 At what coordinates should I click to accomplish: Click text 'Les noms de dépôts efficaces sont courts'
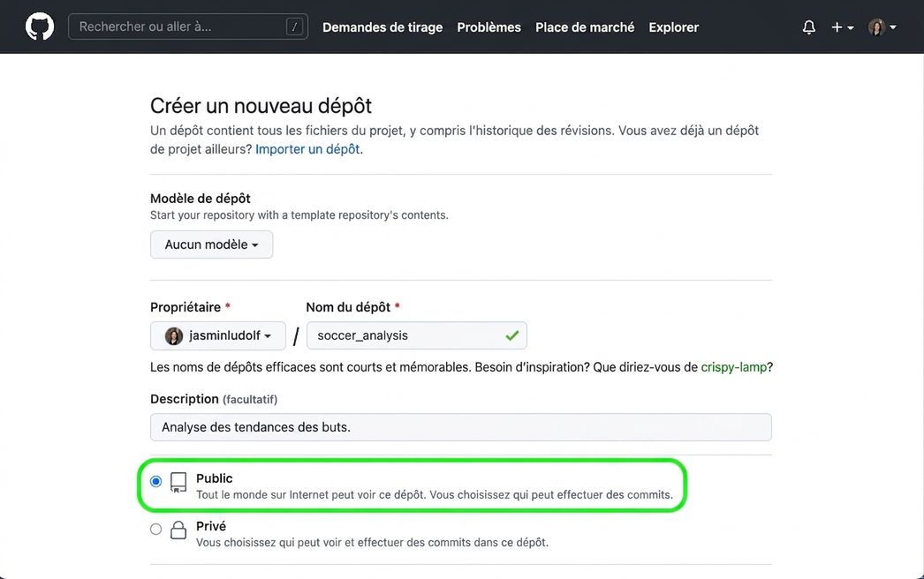461,367
